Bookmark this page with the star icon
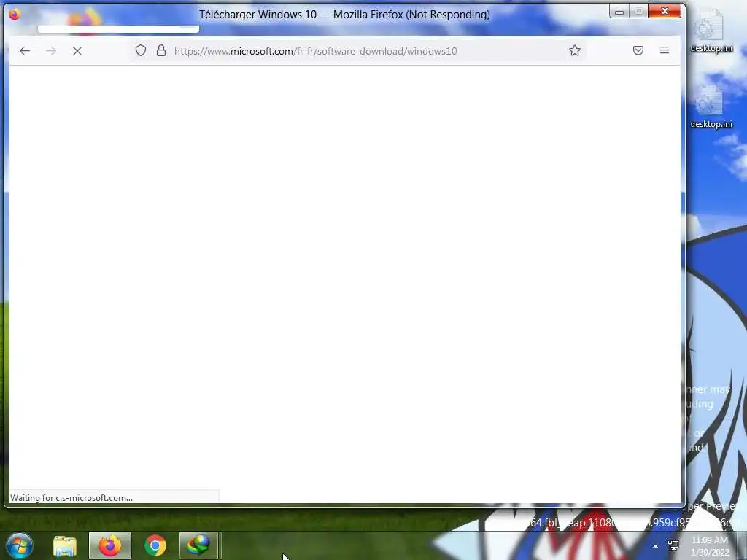The width and height of the screenshot is (747, 560). pyautogui.click(x=575, y=50)
